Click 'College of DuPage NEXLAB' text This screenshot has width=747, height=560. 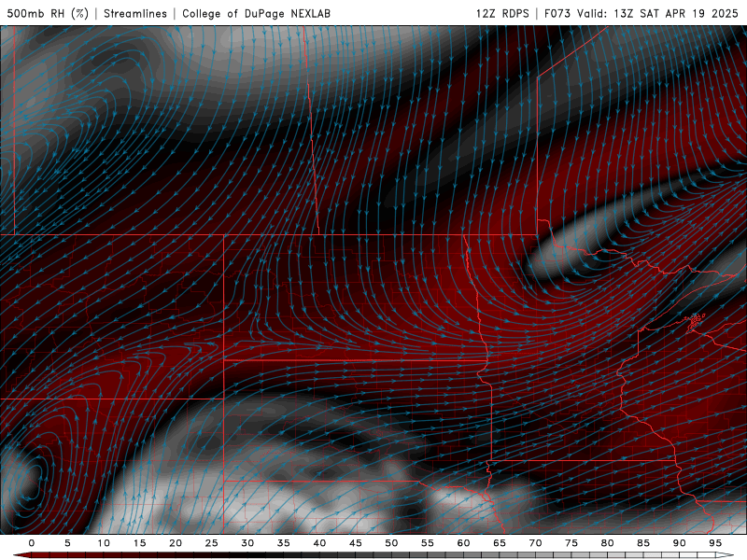256,13
